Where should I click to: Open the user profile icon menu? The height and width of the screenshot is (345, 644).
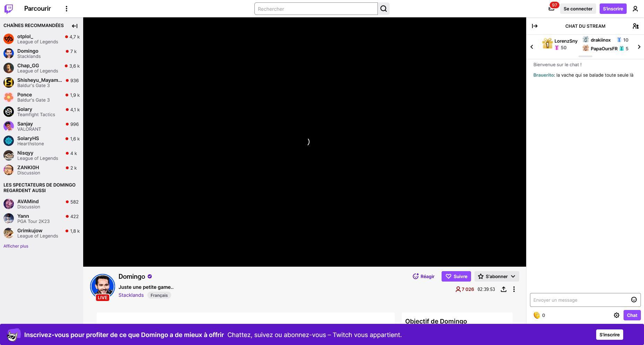[635, 9]
